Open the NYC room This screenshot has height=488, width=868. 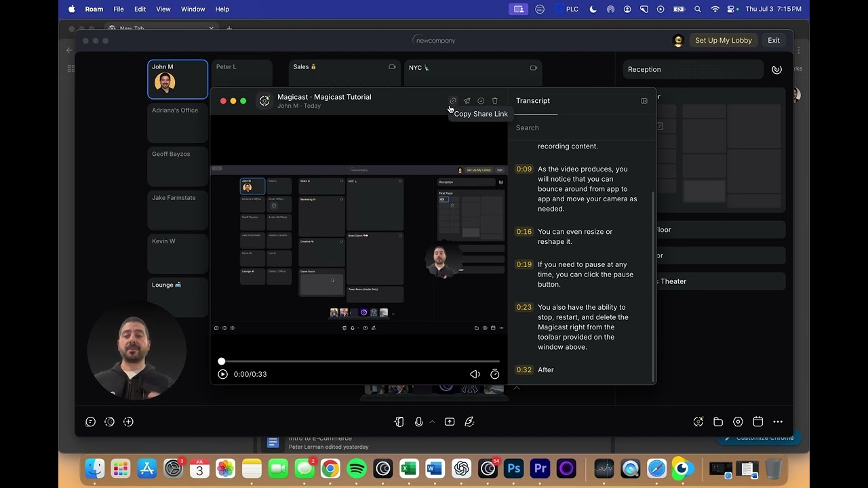click(473, 73)
